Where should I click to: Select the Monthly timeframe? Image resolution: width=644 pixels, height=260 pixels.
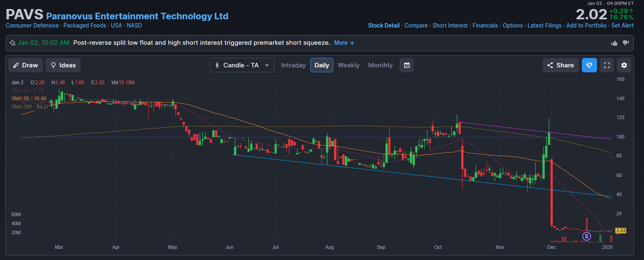pos(380,65)
